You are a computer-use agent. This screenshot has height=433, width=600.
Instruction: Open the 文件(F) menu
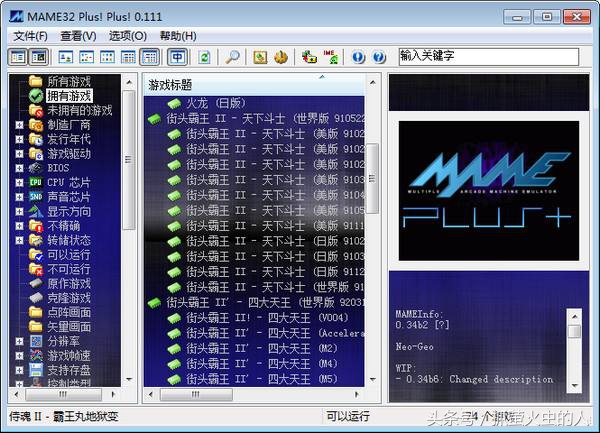(29, 35)
